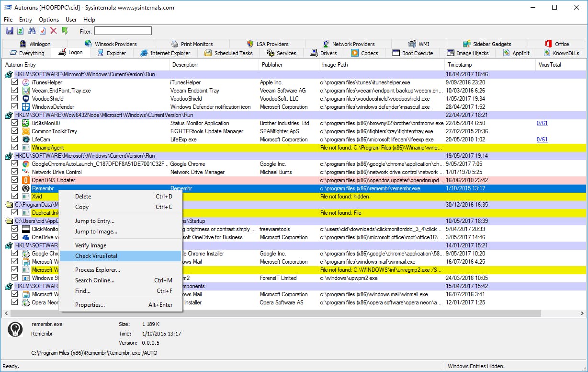The width and height of the screenshot is (588, 372).
Task: Open the Entry menu
Action: click(25, 20)
